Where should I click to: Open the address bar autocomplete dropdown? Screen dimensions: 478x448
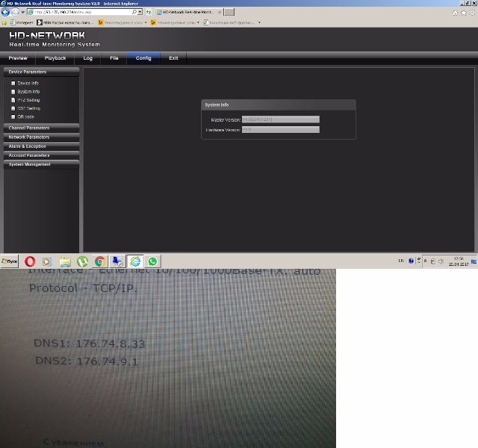coord(140,12)
